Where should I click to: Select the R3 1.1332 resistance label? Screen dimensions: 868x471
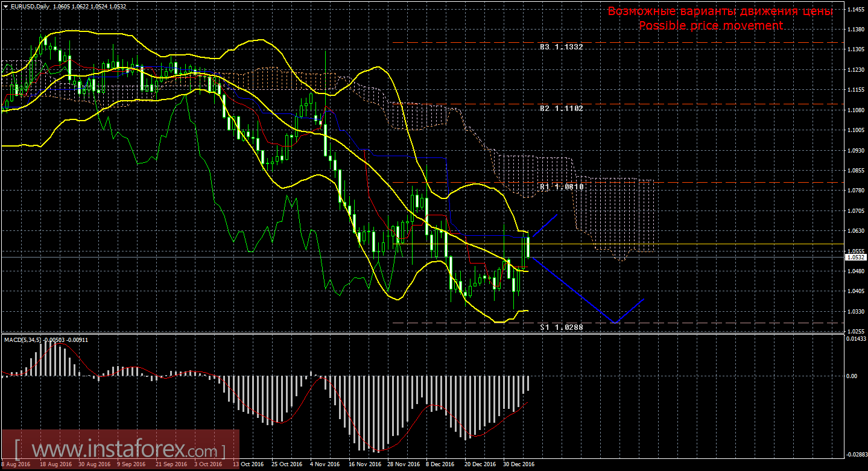point(561,46)
